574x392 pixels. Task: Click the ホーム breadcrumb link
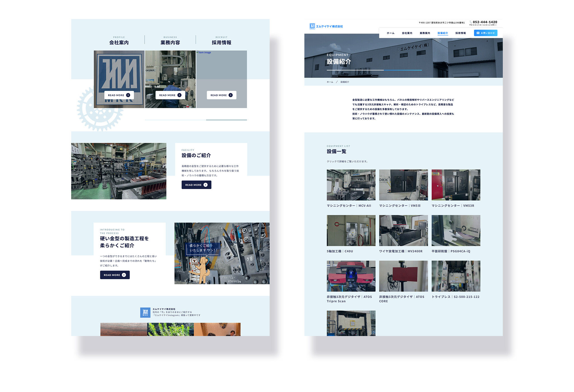tap(330, 82)
